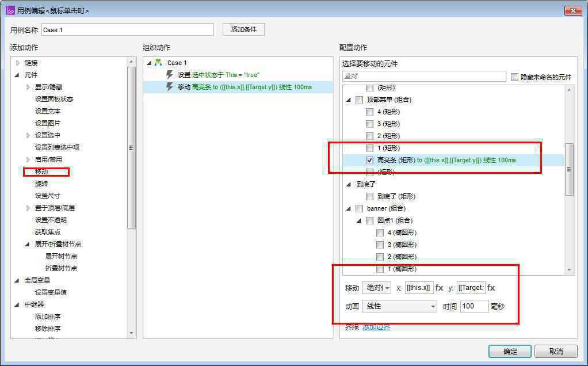This screenshot has height=366, width=588.
Task: Check the 2 (矩形) checkbox
Action: pyautogui.click(x=369, y=136)
